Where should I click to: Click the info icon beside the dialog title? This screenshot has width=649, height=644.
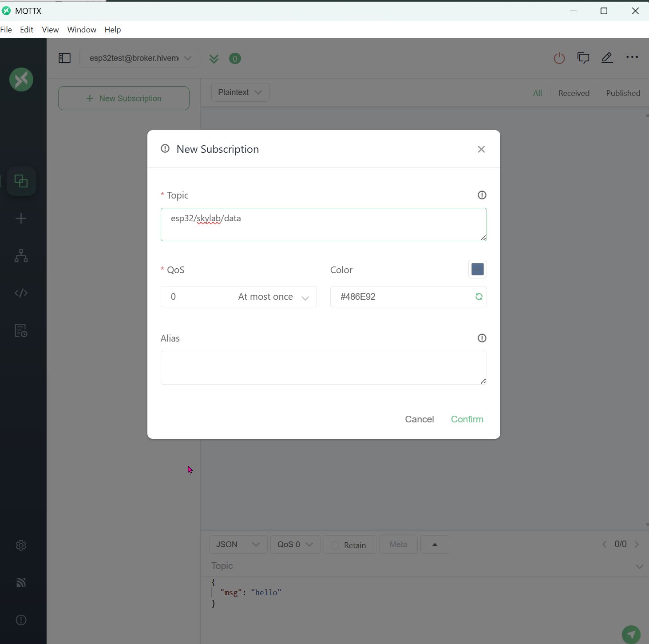click(165, 149)
